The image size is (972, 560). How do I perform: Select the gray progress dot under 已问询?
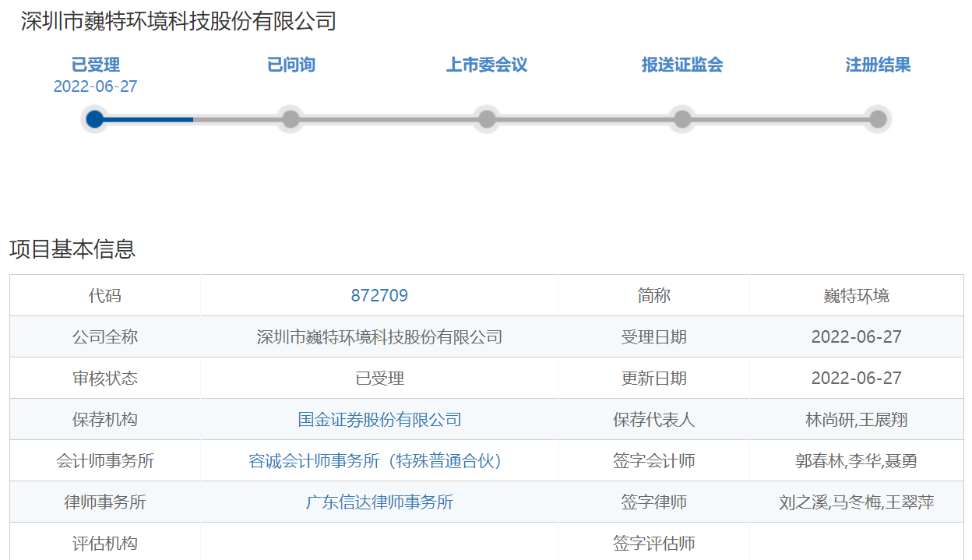[291, 119]
